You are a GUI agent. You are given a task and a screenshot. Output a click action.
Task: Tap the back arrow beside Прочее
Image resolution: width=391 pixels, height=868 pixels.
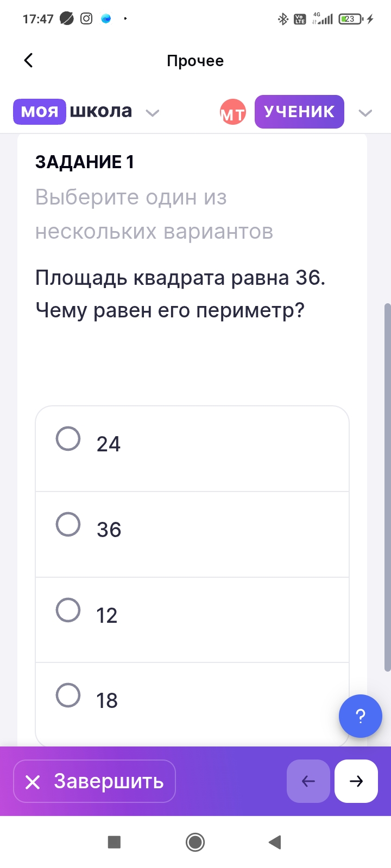tap(29, 60)
